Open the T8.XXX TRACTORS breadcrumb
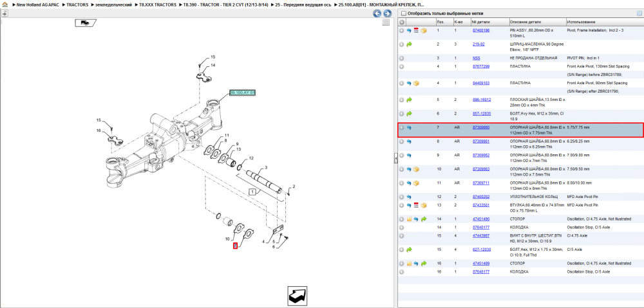The width and height of the screenshot is (644, 308). (x=158, y=5)
